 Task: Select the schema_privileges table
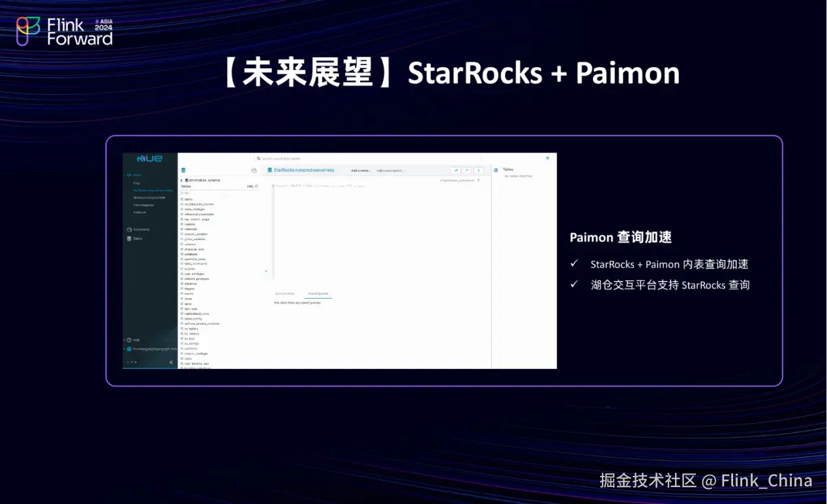pos(195,279)
